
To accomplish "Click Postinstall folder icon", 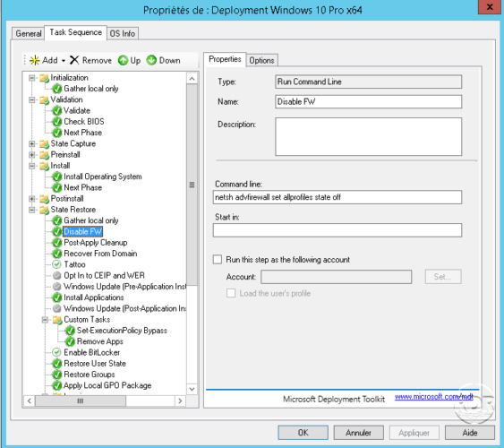I will 44,199.
